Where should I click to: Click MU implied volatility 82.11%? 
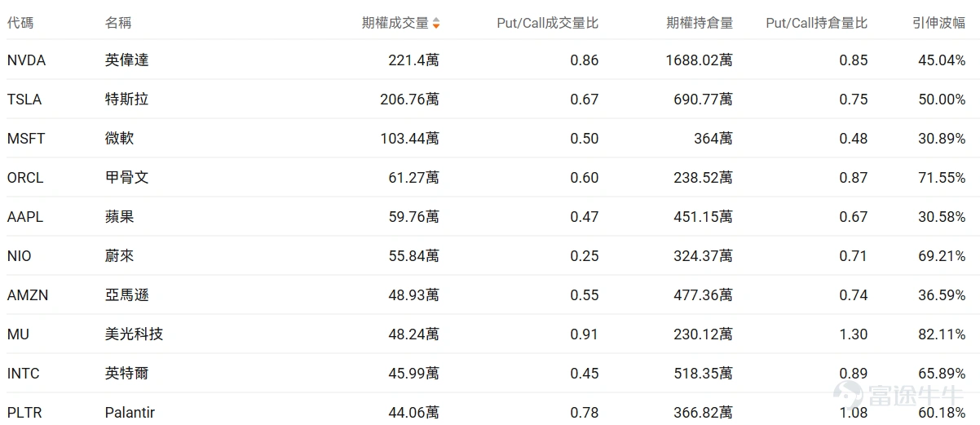(942, 334)
